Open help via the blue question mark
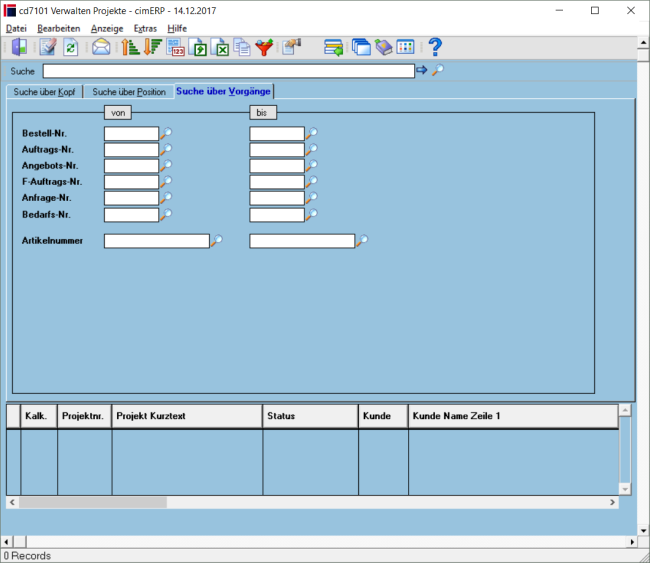The image size is (650, 563). 435,47
